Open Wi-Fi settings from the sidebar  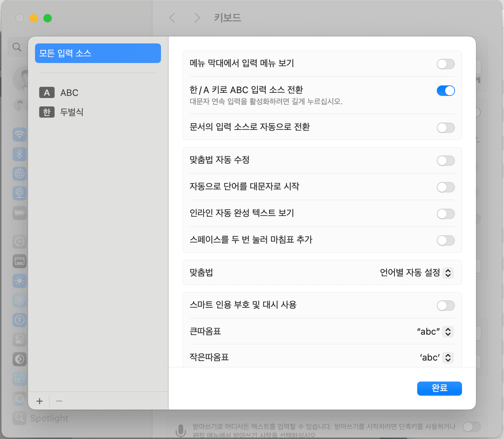20,134
